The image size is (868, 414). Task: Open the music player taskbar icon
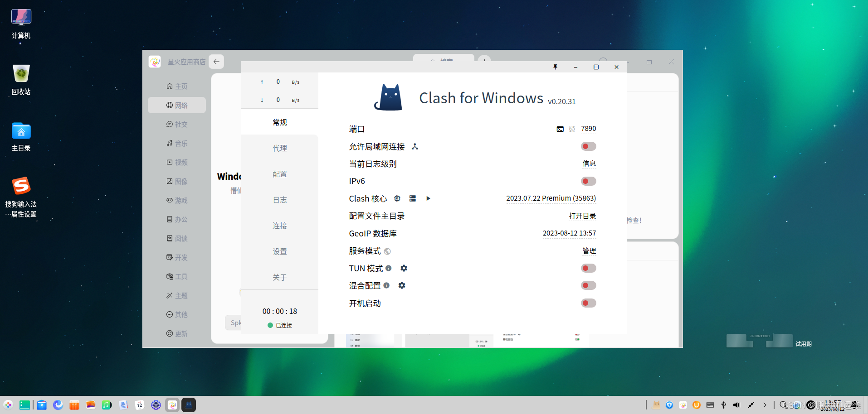pyautogui.click(x=107, y=405)
